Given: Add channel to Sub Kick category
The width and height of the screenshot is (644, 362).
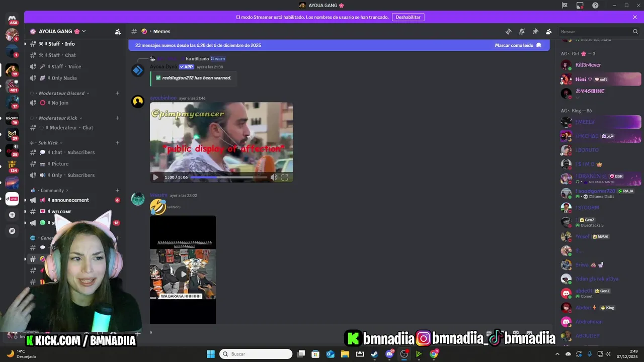Looking at the screenshot, I should pyautogui.click(x=117, y=143).
